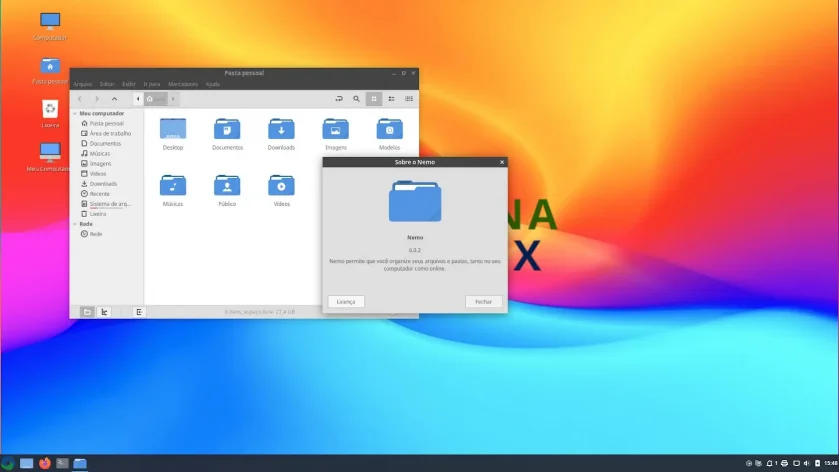The height and width of the screenshot is (472, 840).
Task: Open search with the magnifier icon
Action: (356, 99)
